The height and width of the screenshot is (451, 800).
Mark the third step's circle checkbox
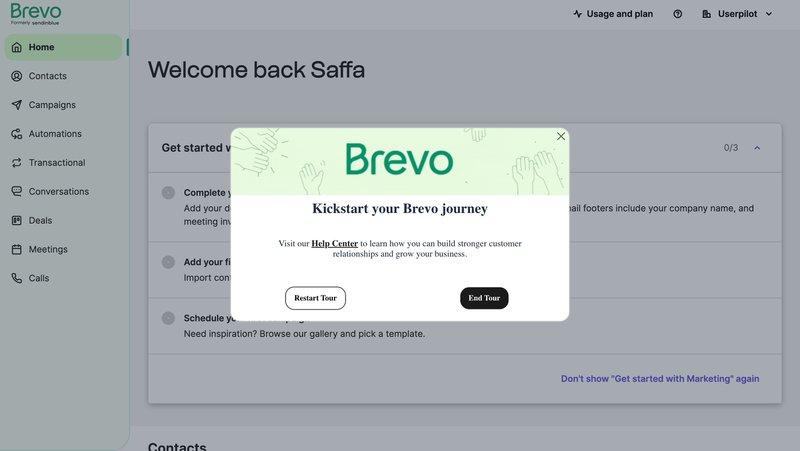point(168,318)
